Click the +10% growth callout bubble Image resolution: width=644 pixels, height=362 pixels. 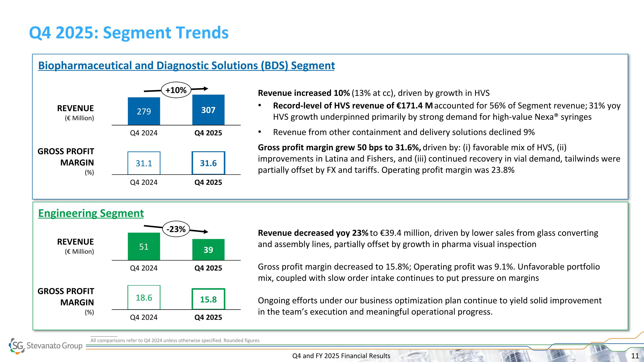point(176,90)
